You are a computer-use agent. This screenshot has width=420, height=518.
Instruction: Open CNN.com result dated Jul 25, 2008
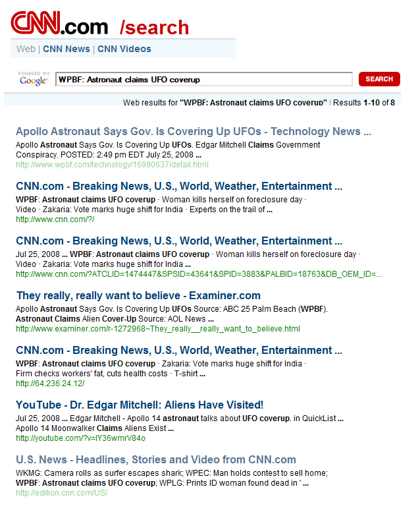pyautogui.click(x=179, y=241)
